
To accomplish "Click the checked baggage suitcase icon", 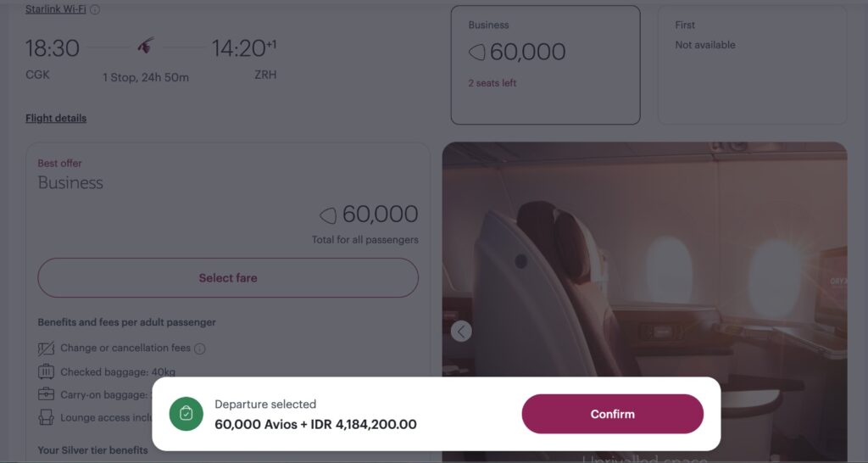I will [x=46, y=371].
